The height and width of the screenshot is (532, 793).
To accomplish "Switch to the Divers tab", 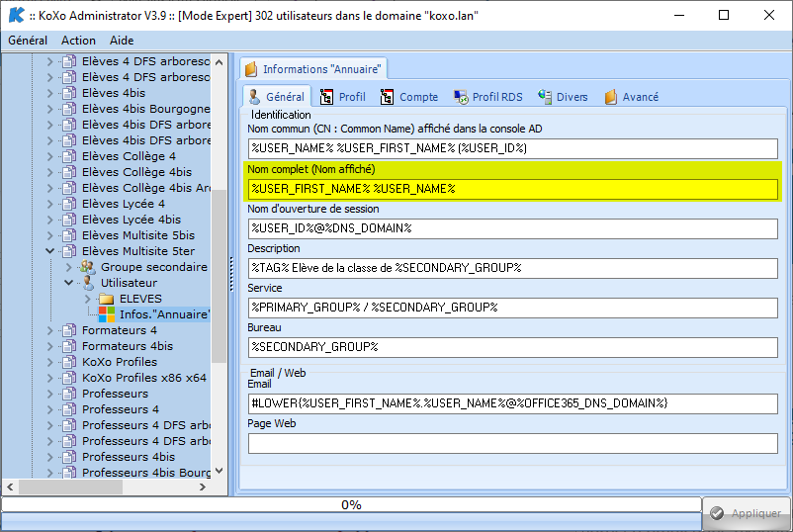I will coord(563,97).
